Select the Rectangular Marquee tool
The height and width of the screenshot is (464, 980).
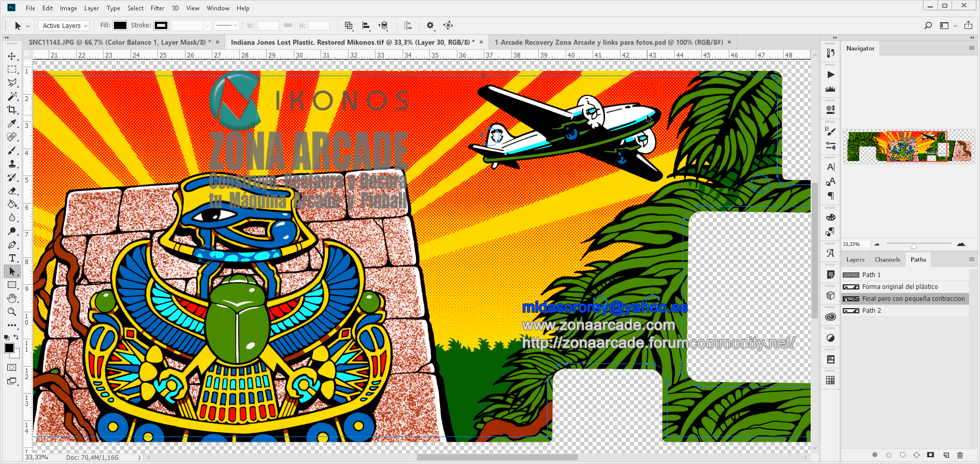(x=12, y=69)
